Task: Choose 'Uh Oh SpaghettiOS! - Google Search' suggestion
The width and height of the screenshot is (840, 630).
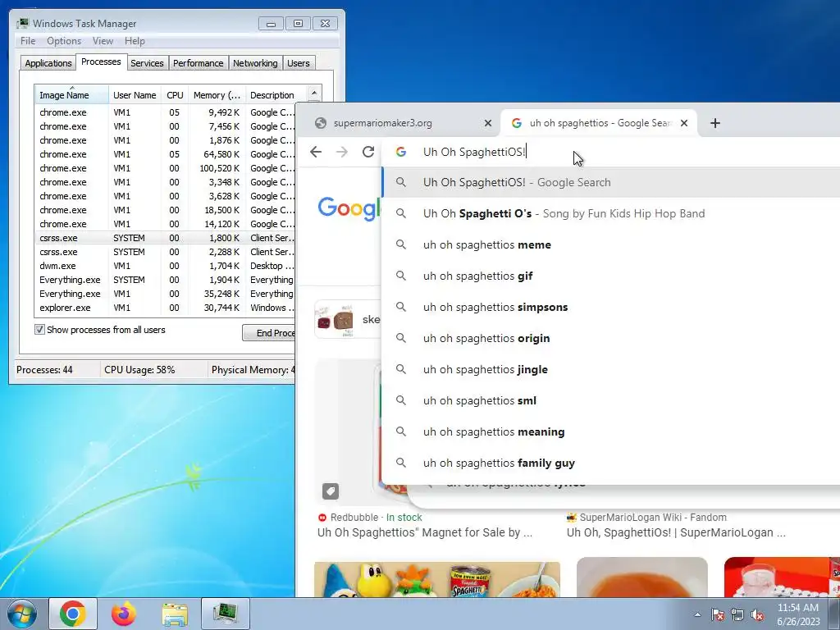Action: [x=610, y=182]
